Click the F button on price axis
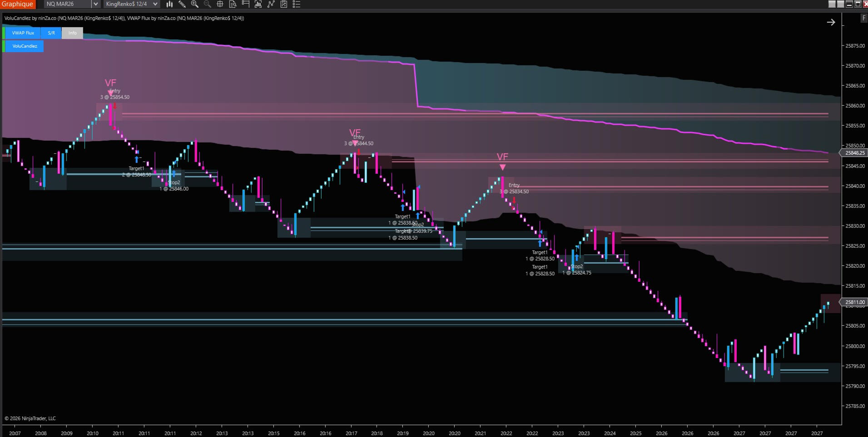Screen dimensions: 868x437 (863, 18)
